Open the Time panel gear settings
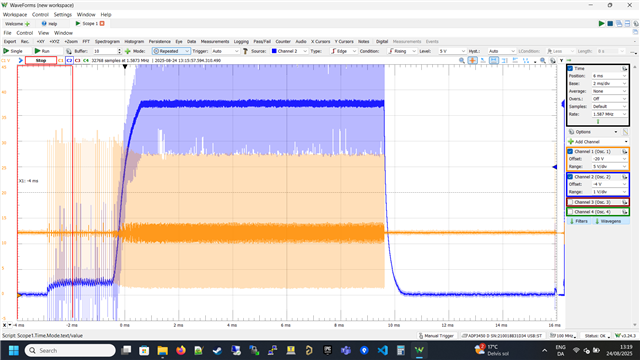 pyautogui.click(x=624, y=69)
